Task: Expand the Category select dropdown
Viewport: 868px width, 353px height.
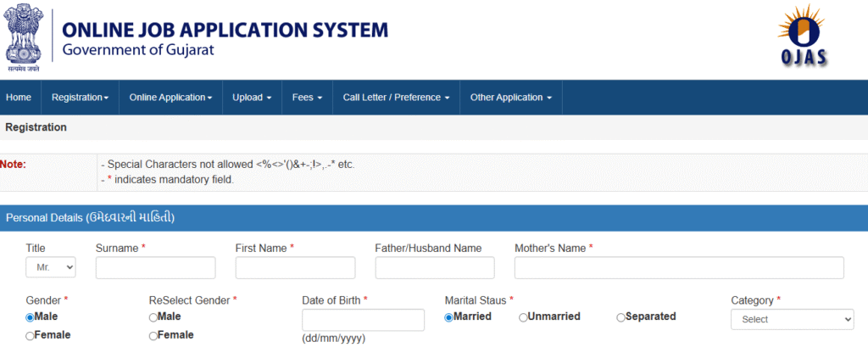Action: click(x=792, y=319)
